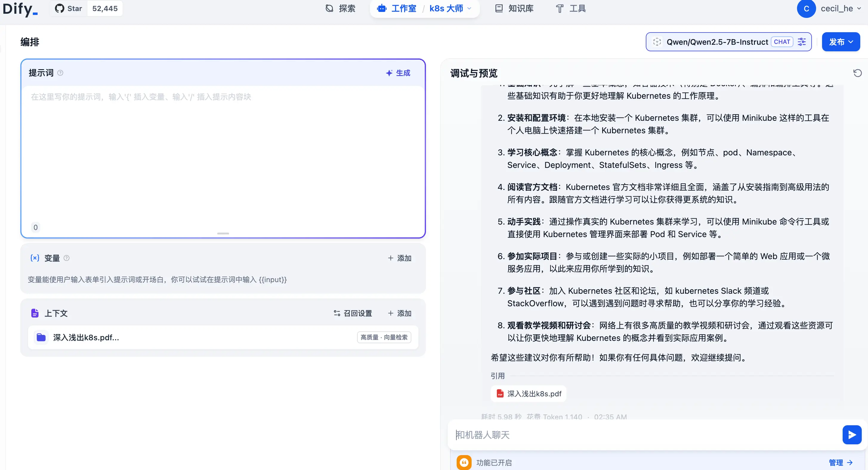Open the cited 深入浅出k8s.pdf reference
Screen dimensions: 868x470
pyautogui.click(x=528, y=394)
